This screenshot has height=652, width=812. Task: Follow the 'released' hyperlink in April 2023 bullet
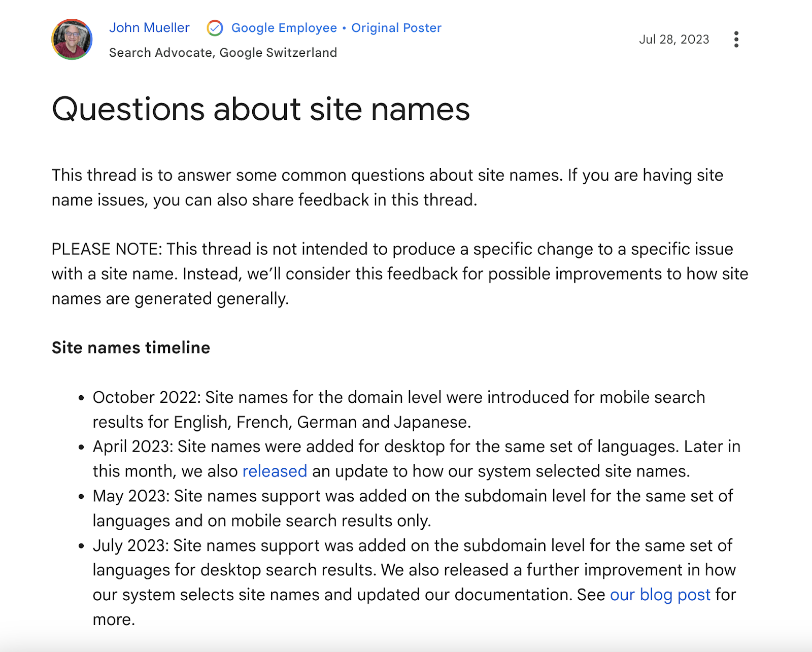coord(275,471)
